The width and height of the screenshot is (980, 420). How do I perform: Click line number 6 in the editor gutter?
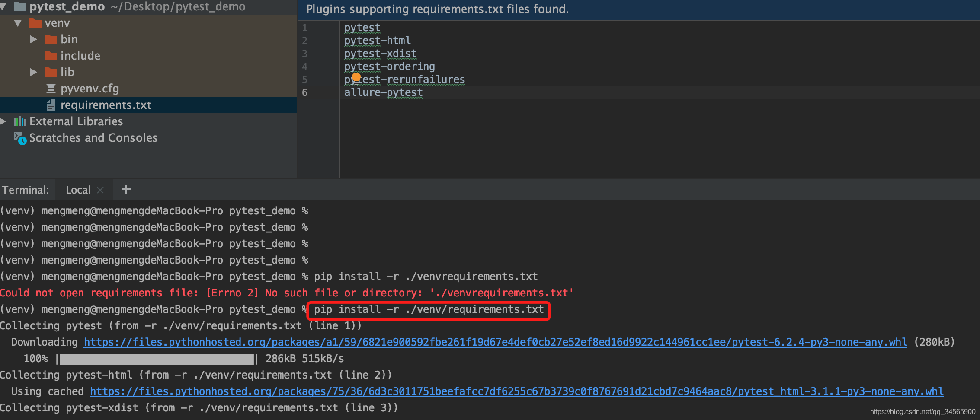[x=304, y=92]
